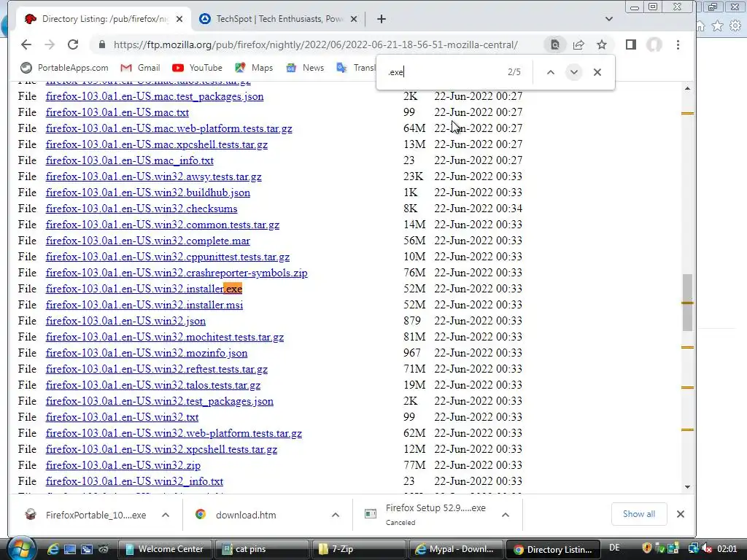Image resolution: width=747 pixels, height=560 pixels.
Task: Open FirefoxPortable downloaded file
Action: (x=86, y=515)
